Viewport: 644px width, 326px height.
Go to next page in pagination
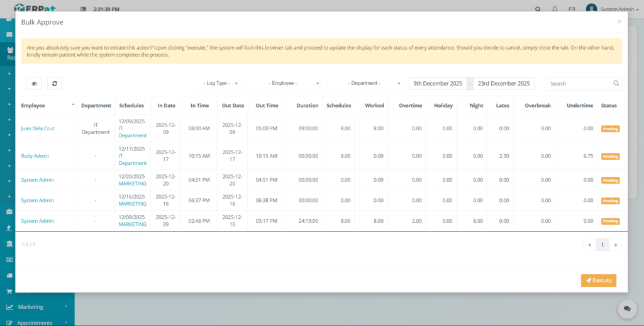[615, 244]
